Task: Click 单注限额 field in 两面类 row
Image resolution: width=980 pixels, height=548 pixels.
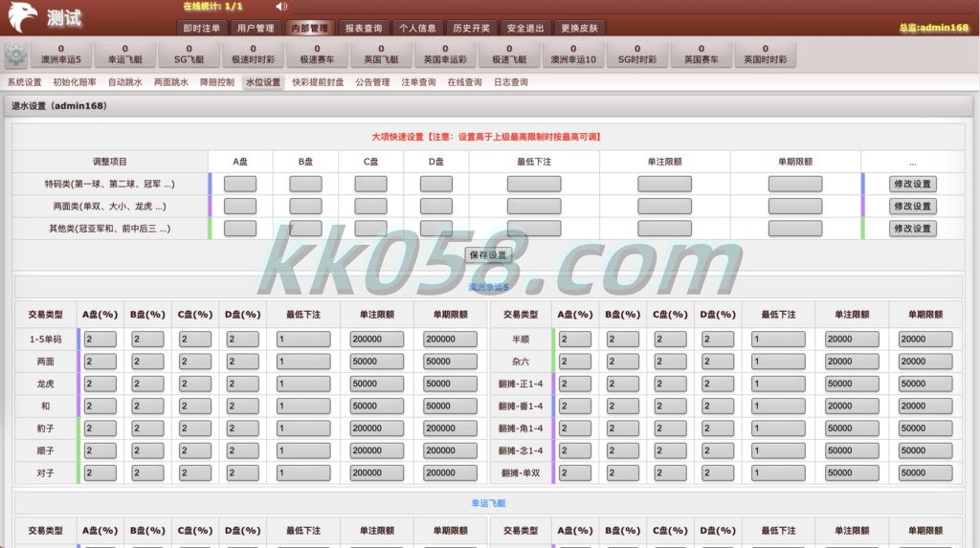Action: [x=664, y=207]
